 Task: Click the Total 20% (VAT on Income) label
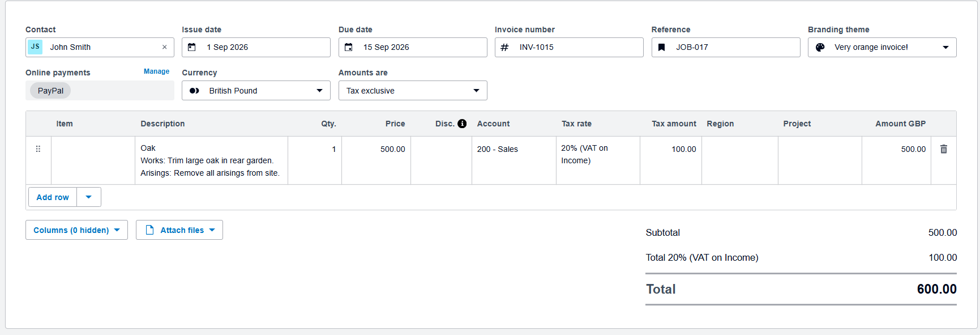coord(702,257)
